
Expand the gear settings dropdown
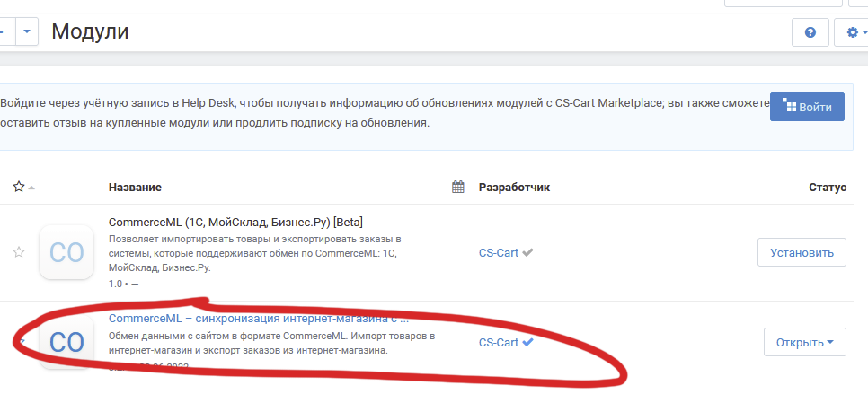click(852, 32)
